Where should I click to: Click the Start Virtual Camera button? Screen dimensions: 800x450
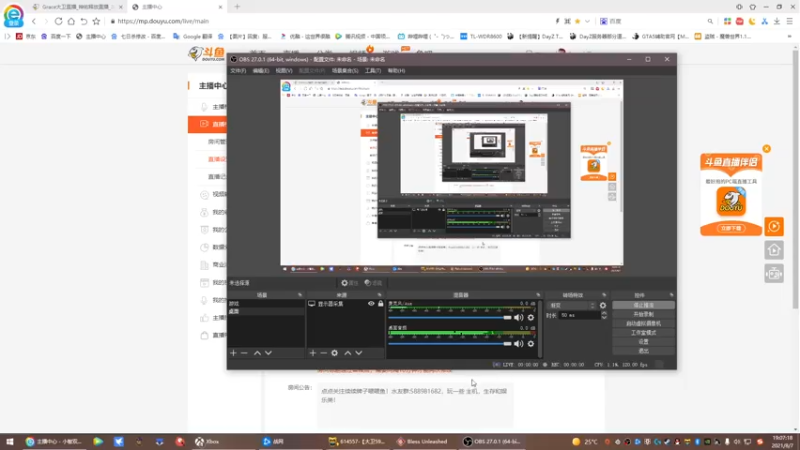point(643,323)
